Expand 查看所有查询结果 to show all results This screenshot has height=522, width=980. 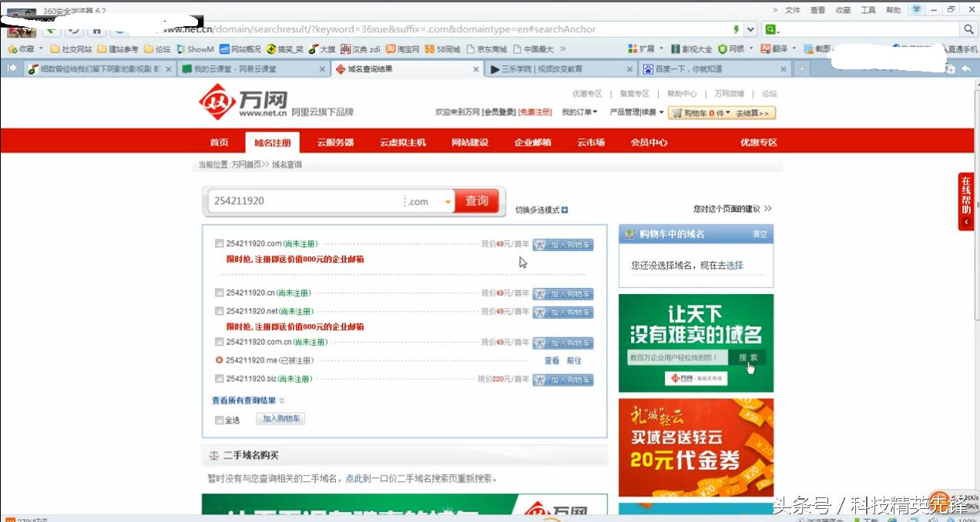pos(243,400)
